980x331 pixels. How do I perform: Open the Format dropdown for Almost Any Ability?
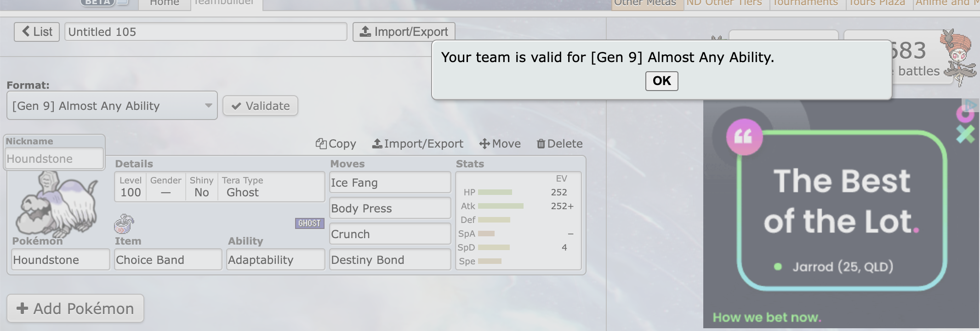112,106
